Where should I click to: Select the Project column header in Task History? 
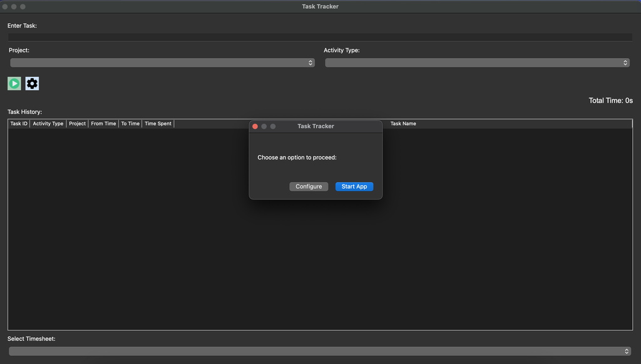78,124
